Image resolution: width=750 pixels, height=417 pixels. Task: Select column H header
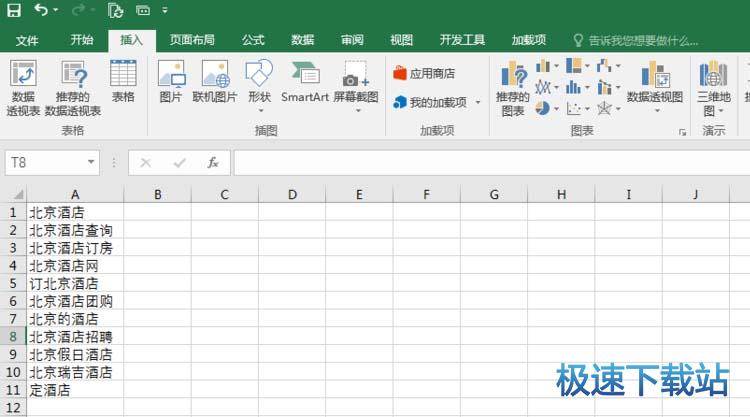coord(562,195)
